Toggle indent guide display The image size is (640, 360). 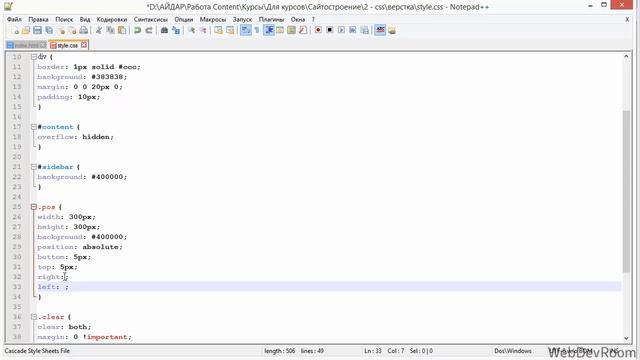(269, 30)
